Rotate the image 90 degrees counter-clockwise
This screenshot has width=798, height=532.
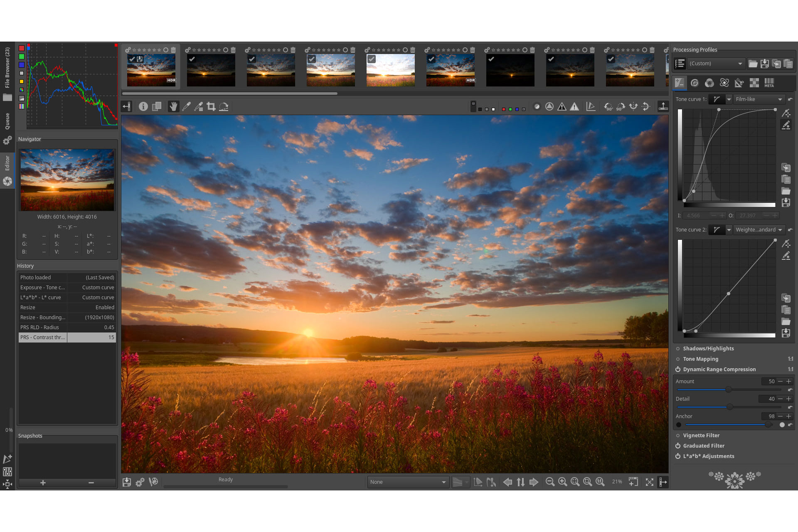click(x=608, y=107)
